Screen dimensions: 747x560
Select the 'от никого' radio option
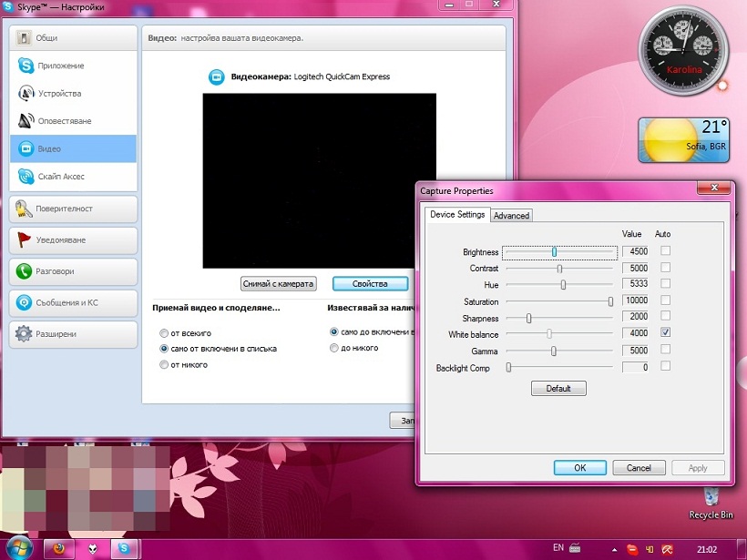coord(164,365)
